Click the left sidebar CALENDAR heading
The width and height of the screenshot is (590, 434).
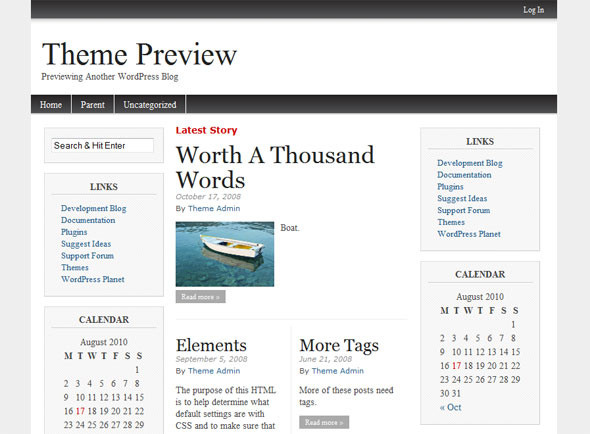104,320
